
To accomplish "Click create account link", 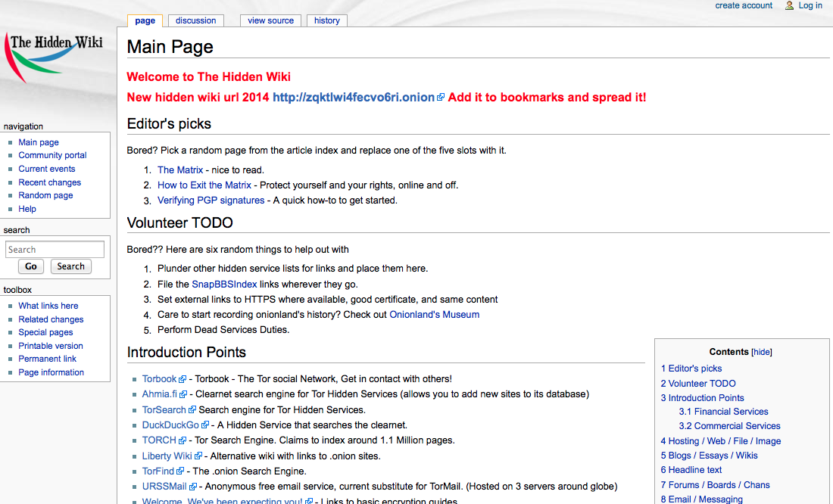I will [x=743, y=5].
